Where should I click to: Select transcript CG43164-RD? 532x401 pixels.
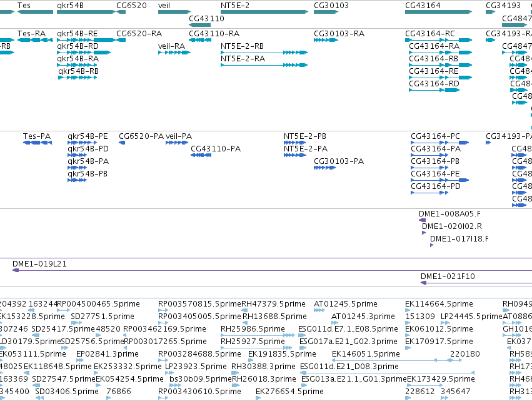tap(434, 90)
